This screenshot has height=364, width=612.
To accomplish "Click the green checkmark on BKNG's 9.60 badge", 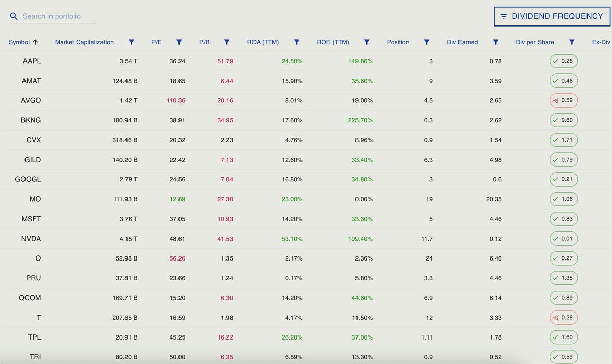I will pyautogui.click(x=554, y=120).
